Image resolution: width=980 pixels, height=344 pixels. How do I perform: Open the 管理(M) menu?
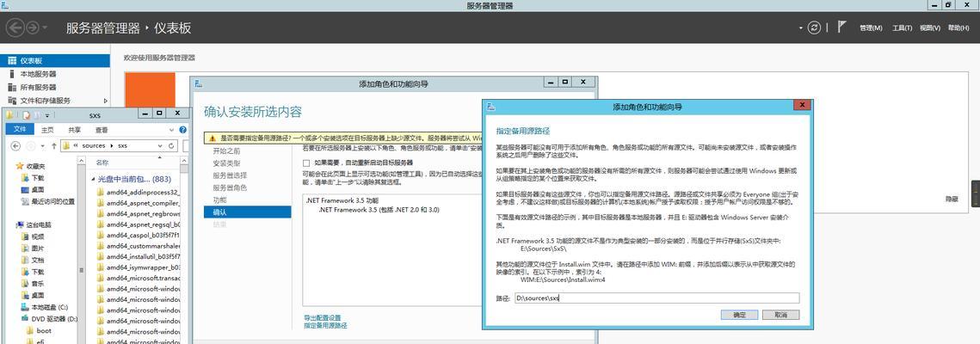pos(871,28)
